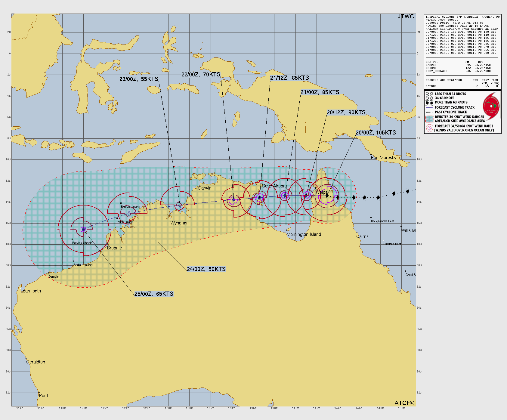Viewport: 507px width, 420px height.
Task: Click the 34 knot wind danger area swatch
Action: [x=429, y=119]
